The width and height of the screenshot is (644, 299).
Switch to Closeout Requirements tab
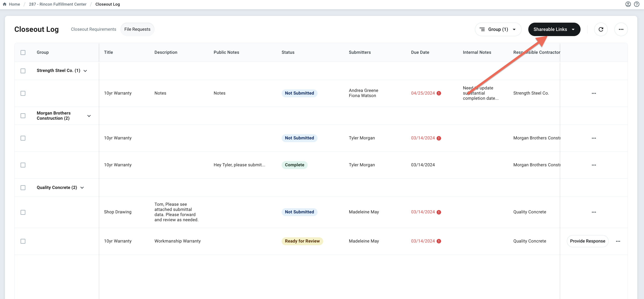point(94,30)
